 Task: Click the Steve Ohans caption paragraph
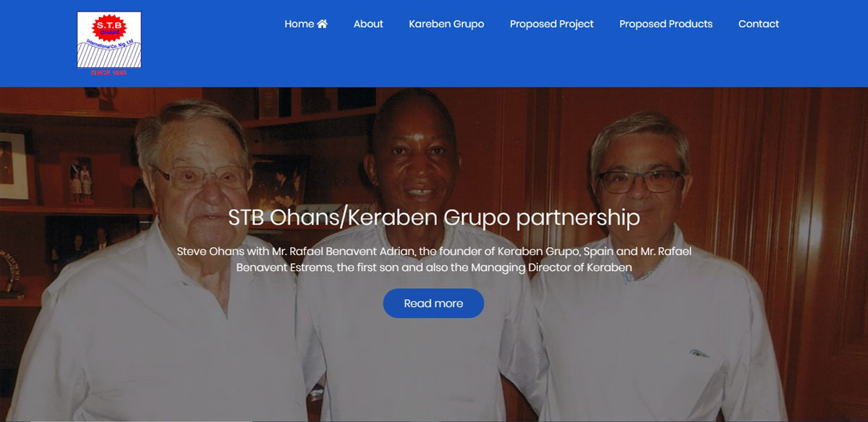(x=434, y=259)
